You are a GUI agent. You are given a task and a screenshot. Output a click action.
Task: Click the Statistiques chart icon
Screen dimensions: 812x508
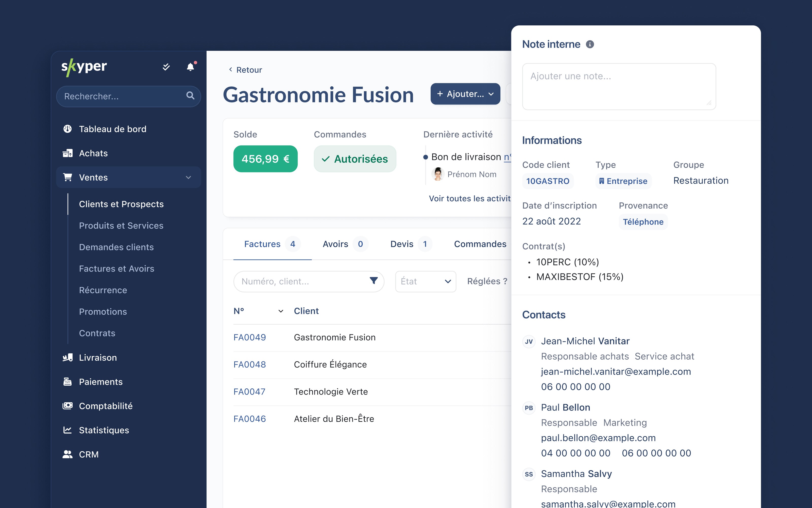pyautogui.click(x=67, y=430)
